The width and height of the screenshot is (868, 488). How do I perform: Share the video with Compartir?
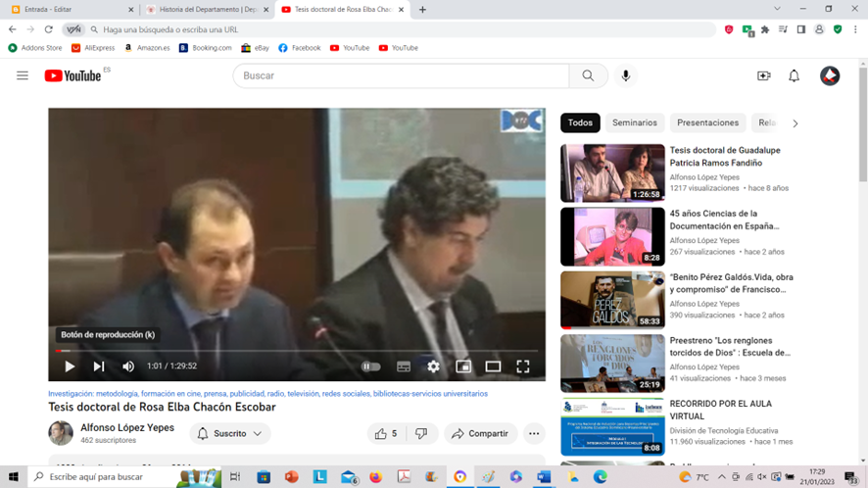(x=480, y=434)
